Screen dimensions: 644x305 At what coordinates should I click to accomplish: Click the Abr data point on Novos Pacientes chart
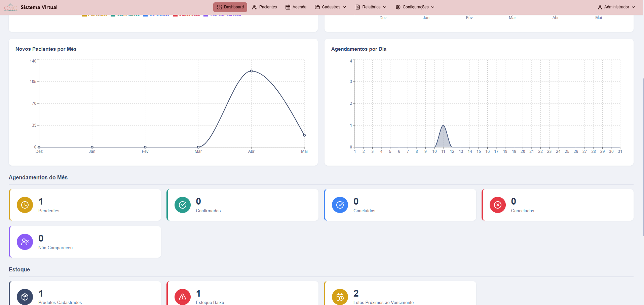click(251, 71)
